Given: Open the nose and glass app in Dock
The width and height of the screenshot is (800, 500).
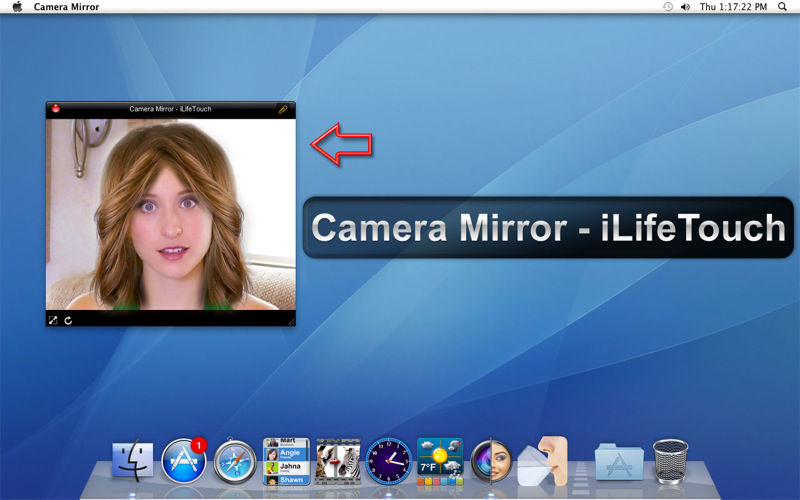Looking at the screenshot, I should tap(543, 461).
